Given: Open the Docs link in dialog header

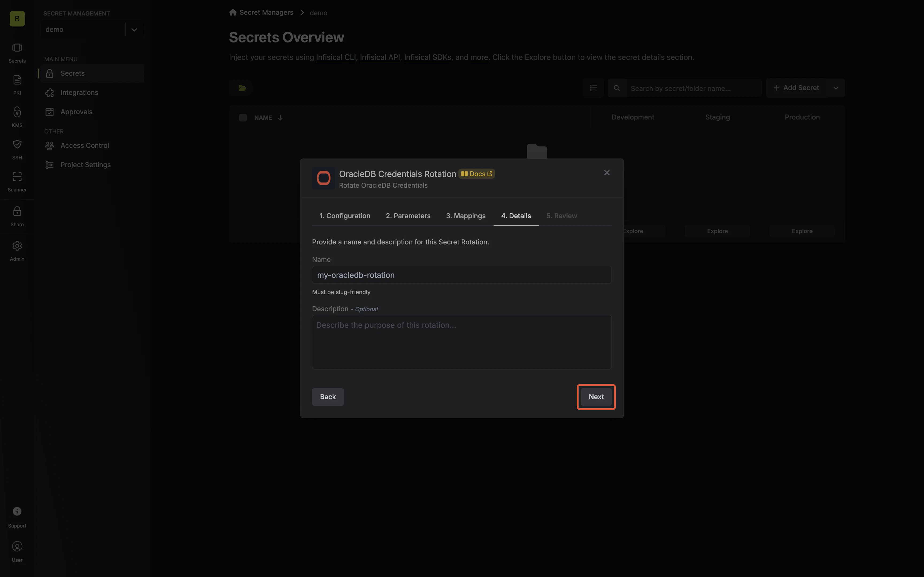Looking at the screenshot, I should tap(476, 174).
